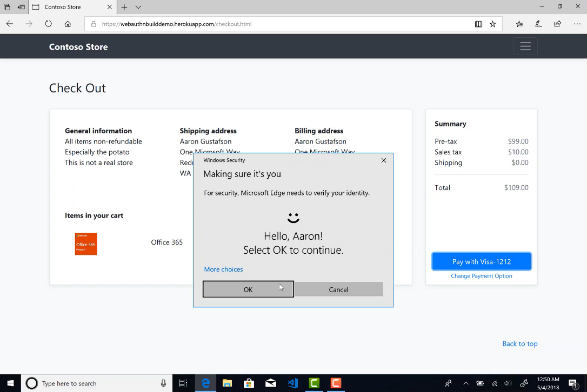Open Task View on taskbar
The image size is (587, 392).
183,383
